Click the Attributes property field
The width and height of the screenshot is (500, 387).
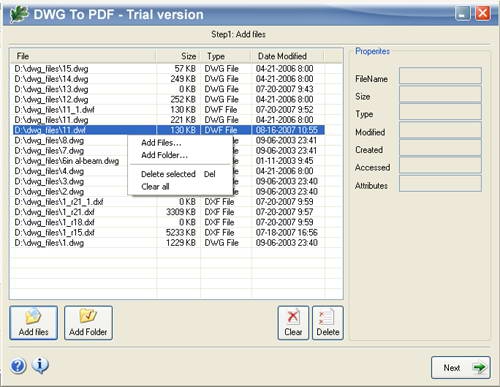click(x=440, y=183)
